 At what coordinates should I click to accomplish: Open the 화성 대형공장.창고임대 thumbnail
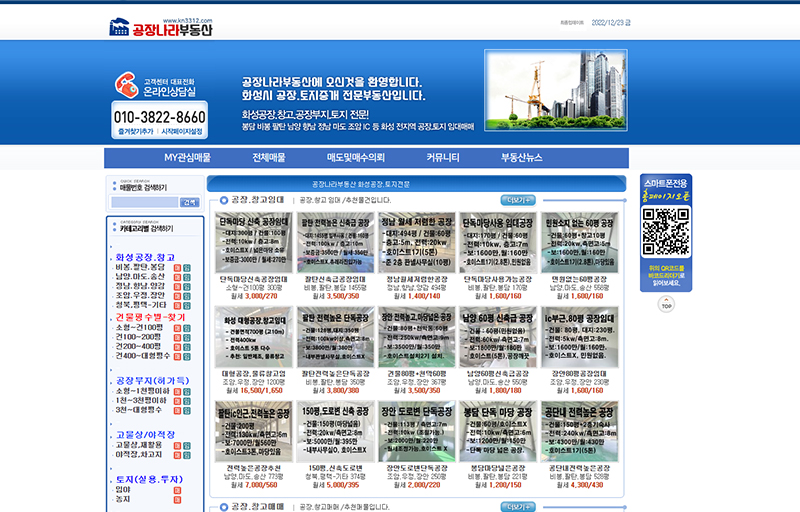254,337
